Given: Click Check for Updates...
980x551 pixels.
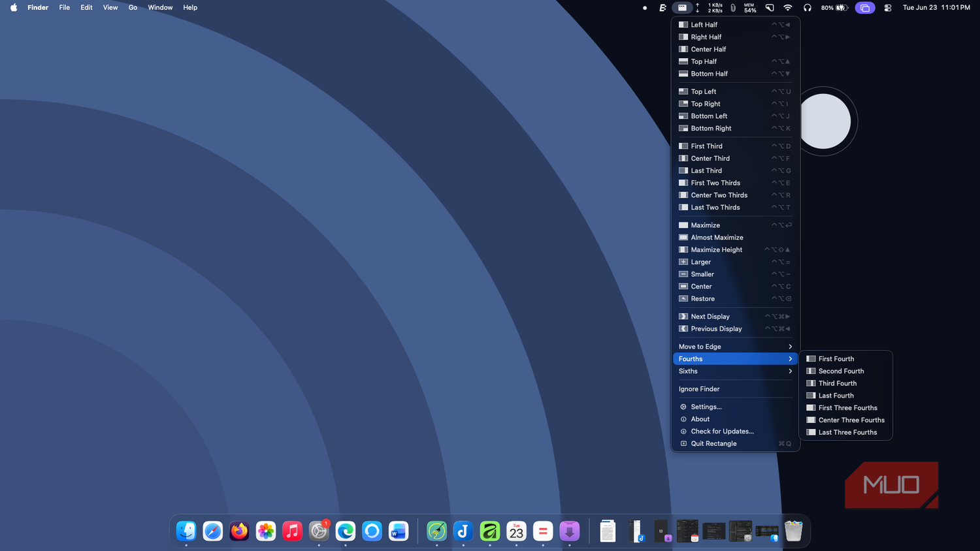Looking at the screenshot, I should pos(736,432).
